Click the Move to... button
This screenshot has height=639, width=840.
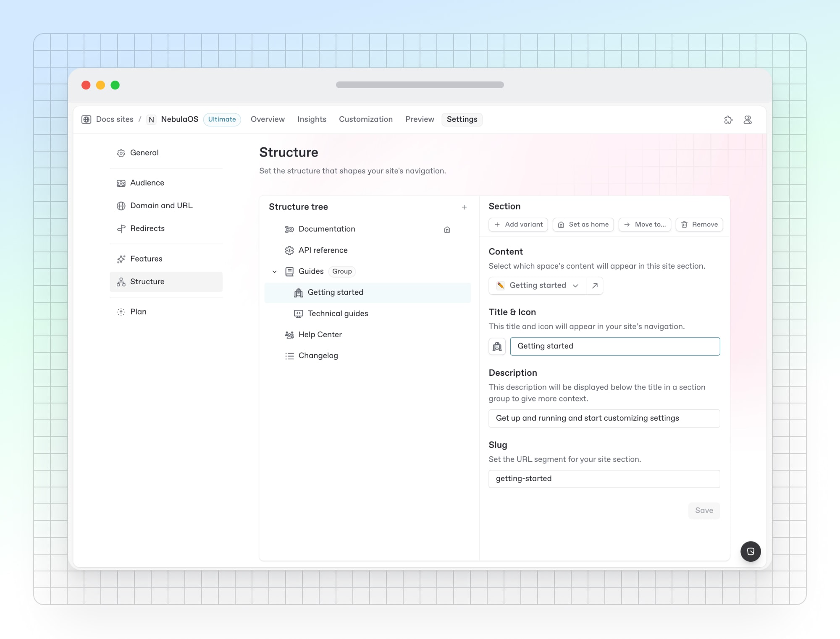point(645,225)
